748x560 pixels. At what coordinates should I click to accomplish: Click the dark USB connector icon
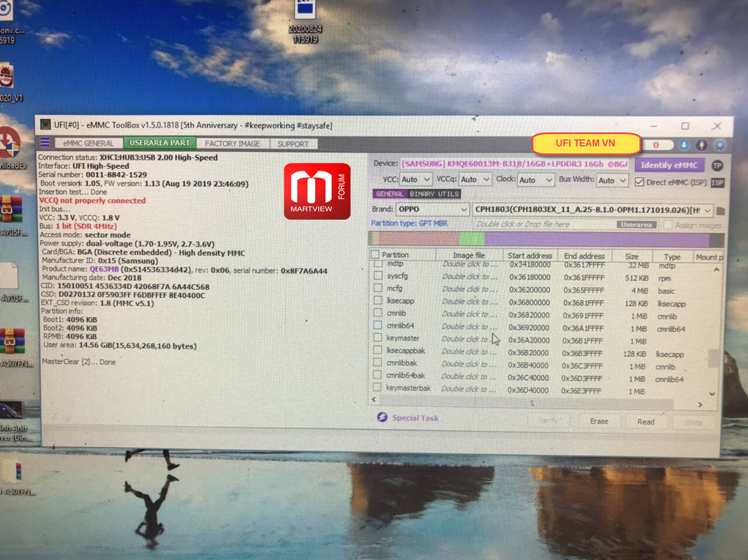point(701,145)
